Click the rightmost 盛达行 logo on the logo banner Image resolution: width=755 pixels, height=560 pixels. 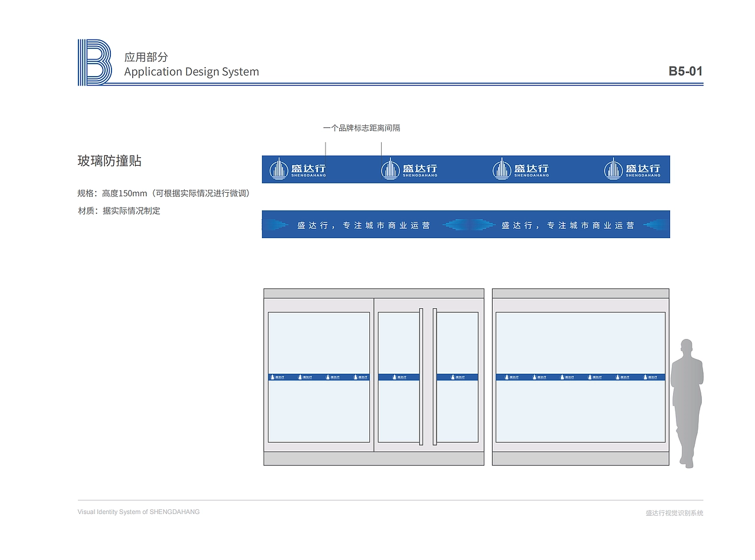(x=632, y=169)
